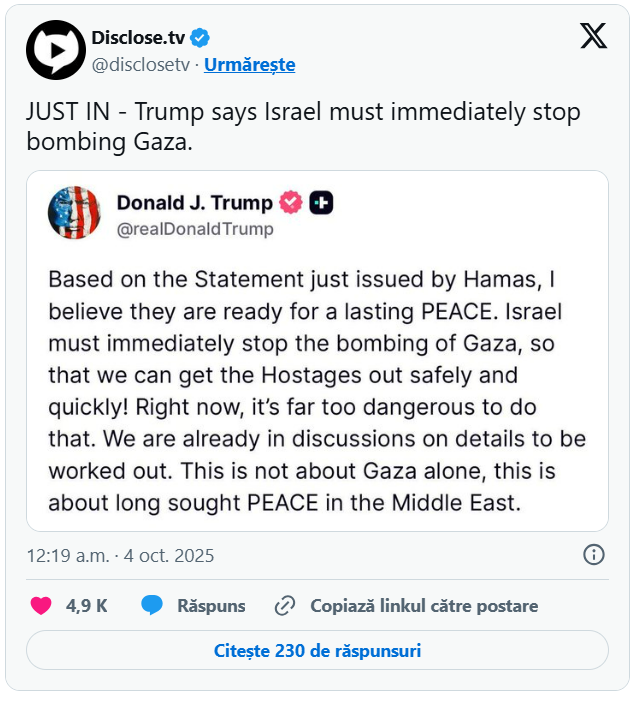Click Citește 230 de răspunsuri button

pos(317,650)
